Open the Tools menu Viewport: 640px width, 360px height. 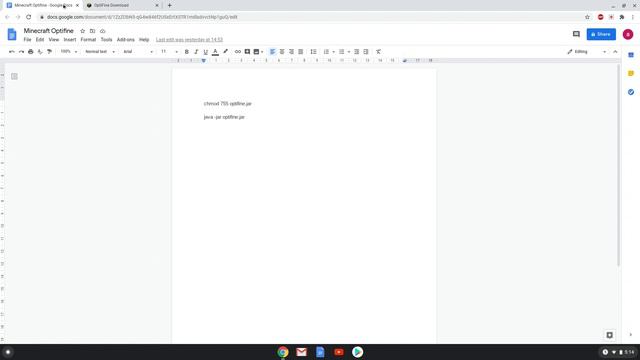click(107, 40)
